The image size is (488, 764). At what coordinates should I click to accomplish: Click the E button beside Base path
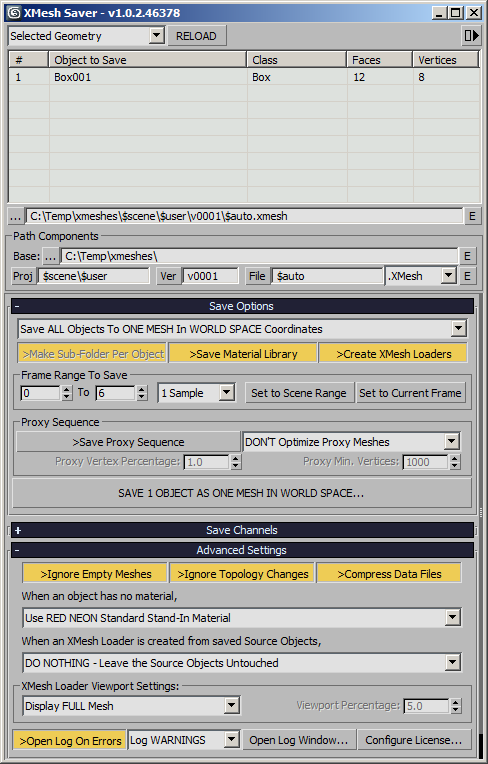click(x=467, y=256)
